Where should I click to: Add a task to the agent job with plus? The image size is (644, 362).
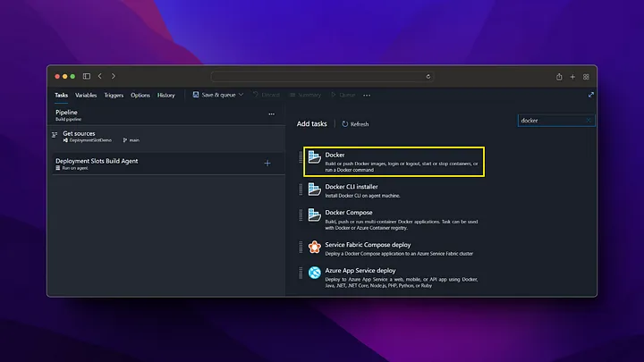point(267,164)
